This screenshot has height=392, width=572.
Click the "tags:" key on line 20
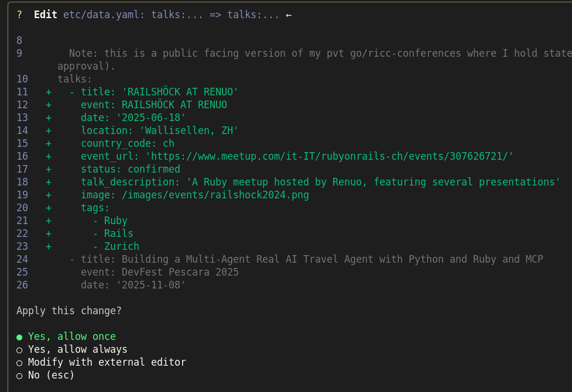95,208
